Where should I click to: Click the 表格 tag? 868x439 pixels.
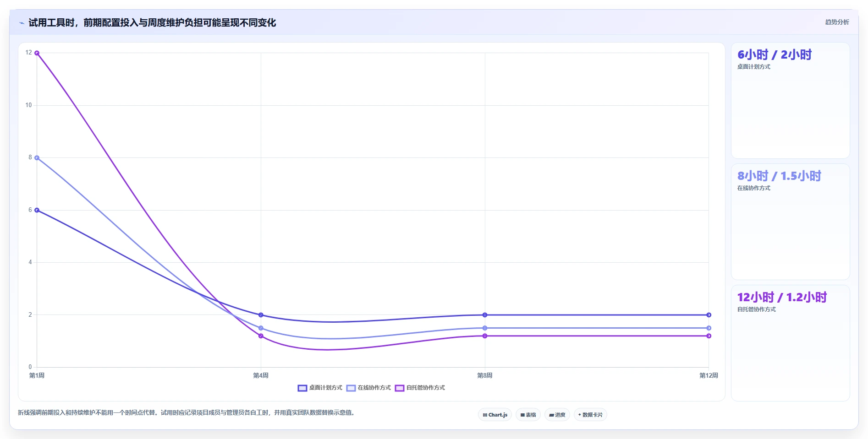point(528,415)
